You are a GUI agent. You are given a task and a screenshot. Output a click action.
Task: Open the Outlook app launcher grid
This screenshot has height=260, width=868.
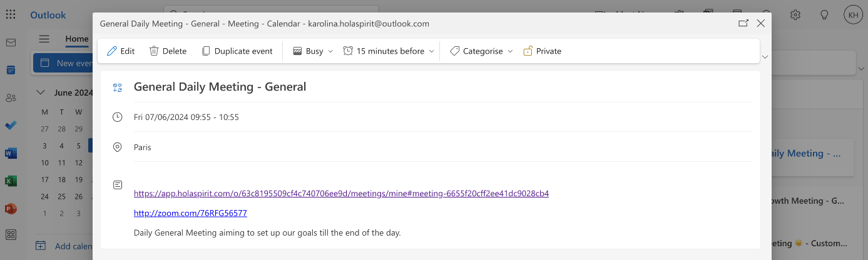[11, 14]
